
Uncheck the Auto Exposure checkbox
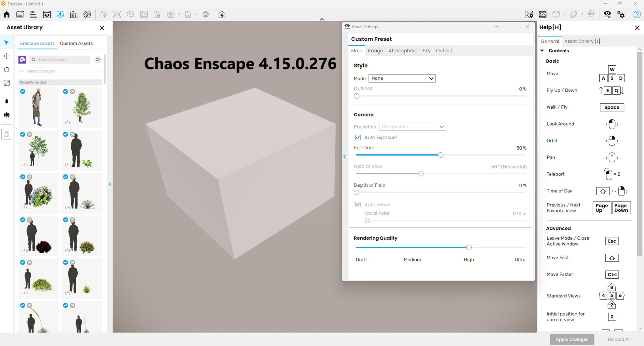pos(358,137)
